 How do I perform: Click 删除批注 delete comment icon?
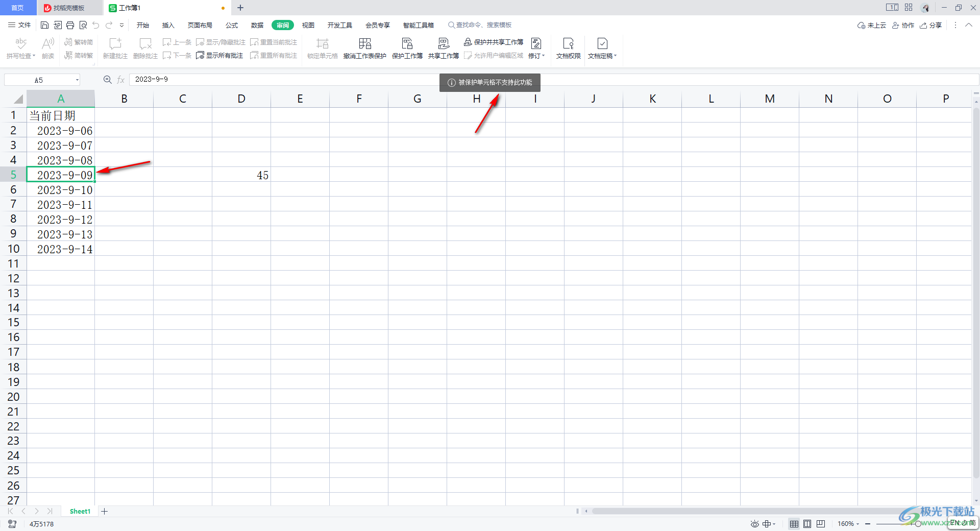click(145, 49)
